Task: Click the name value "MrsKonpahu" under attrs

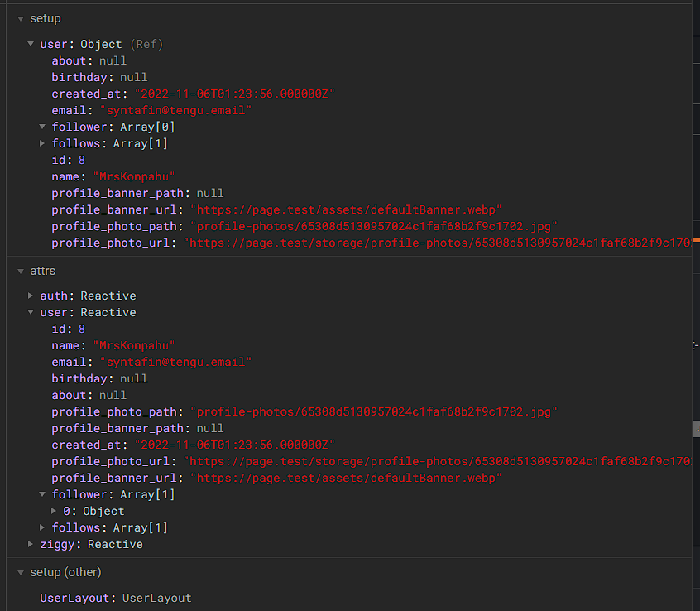Action: (133, 345)
